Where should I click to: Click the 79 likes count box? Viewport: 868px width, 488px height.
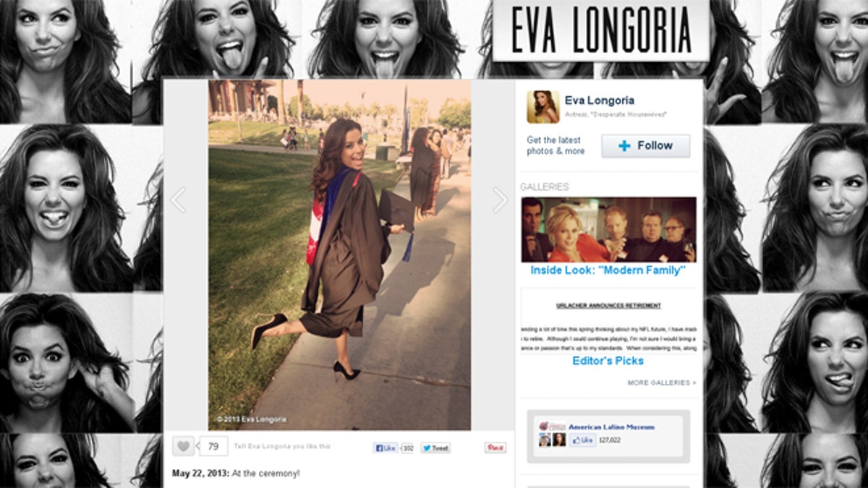[213, 446]
